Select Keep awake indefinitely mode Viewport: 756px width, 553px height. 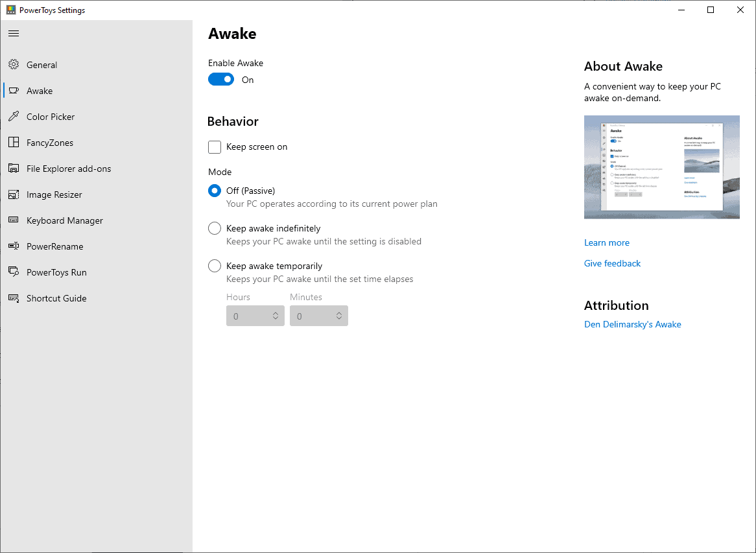click(x=215, y=228)
